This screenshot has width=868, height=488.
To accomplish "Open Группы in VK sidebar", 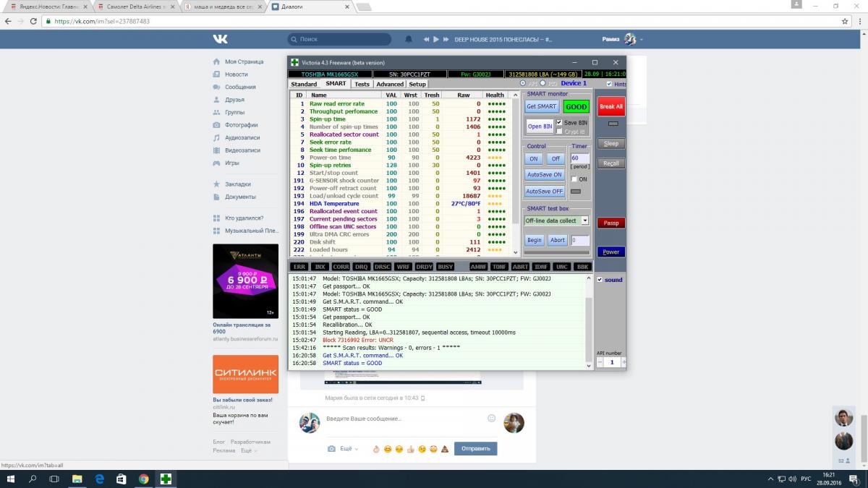I will [x=234, y=112].
